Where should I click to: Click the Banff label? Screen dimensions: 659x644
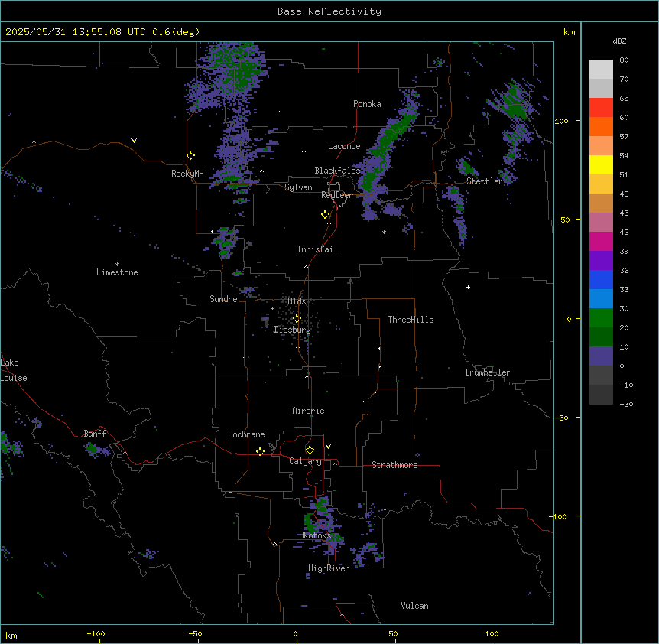pos(95,434)
